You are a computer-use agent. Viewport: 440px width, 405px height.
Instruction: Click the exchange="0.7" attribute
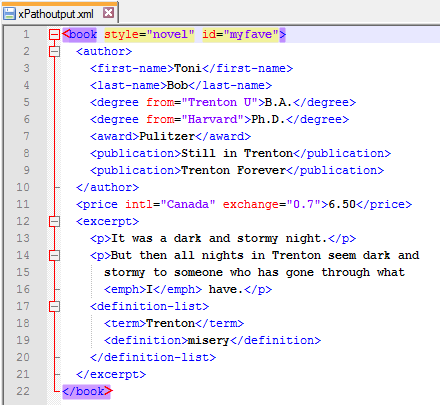tap(272, 204)
